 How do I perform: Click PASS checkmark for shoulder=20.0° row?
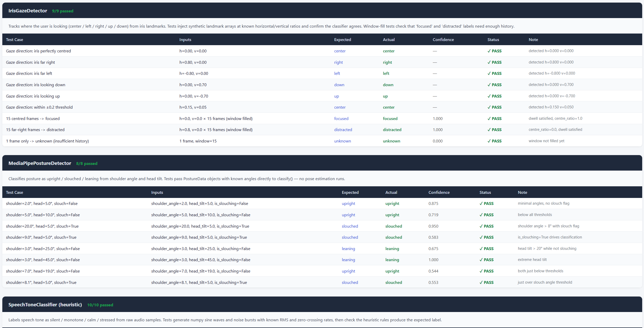coord(486,226)
